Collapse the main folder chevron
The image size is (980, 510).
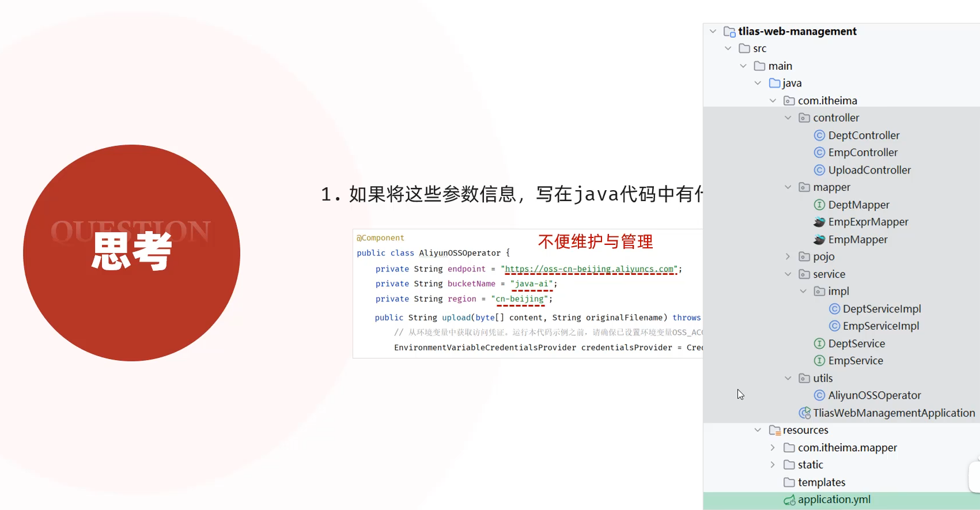point(743,66)
